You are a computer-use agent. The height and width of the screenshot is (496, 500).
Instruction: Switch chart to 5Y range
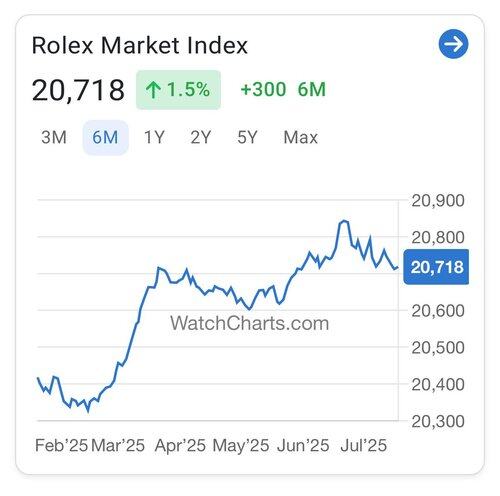pyautogui.click(x=247, y=137)
